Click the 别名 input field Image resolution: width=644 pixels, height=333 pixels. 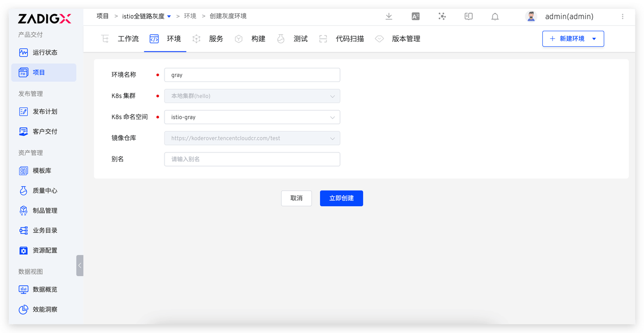[252, 159]
